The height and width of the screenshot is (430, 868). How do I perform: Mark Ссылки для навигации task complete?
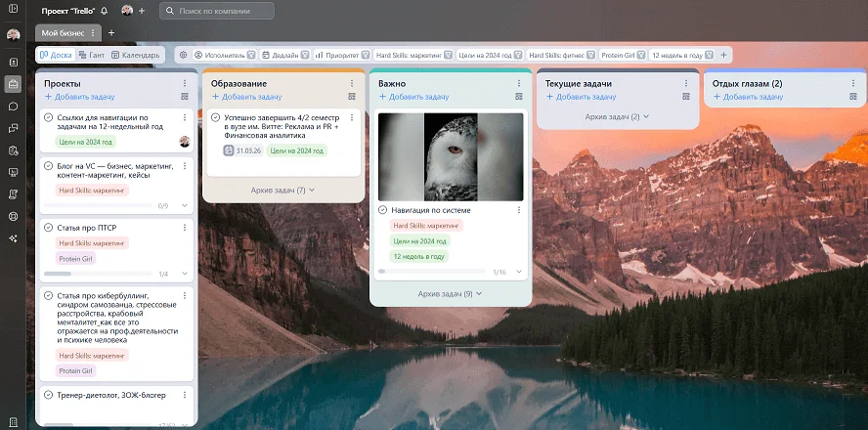(x=48, y=118)
